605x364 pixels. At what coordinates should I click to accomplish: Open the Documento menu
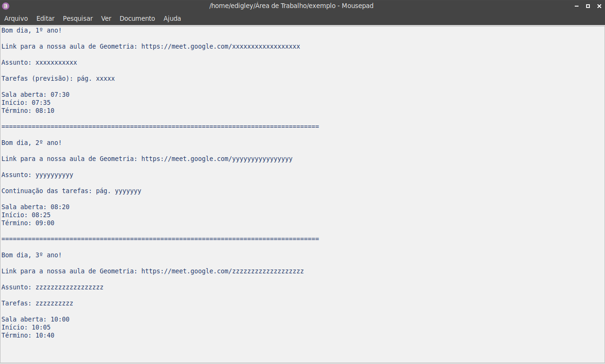137,18
